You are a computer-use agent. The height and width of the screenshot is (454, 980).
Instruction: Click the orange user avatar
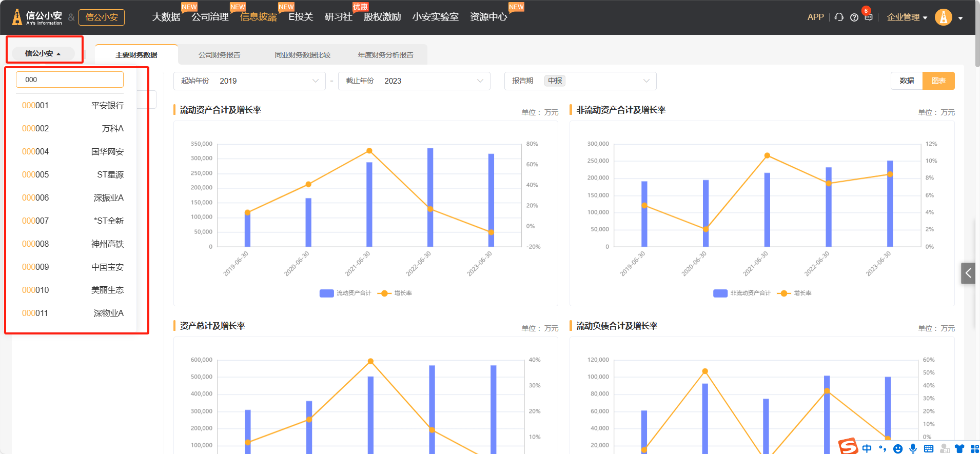tap(943, 17)
